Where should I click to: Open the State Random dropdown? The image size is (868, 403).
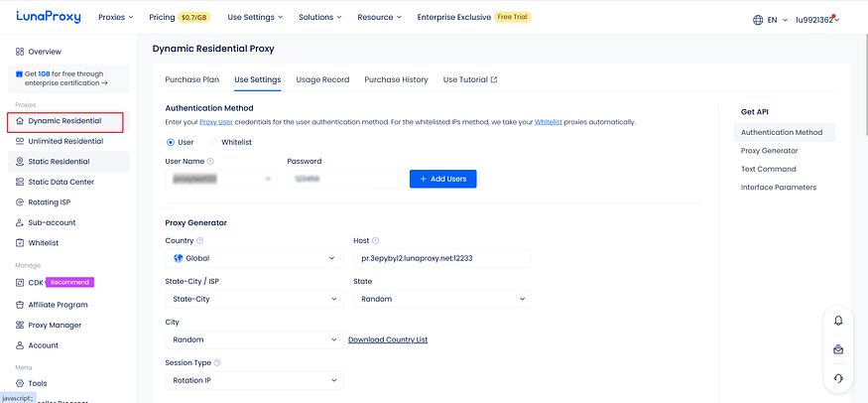(442, 299)
